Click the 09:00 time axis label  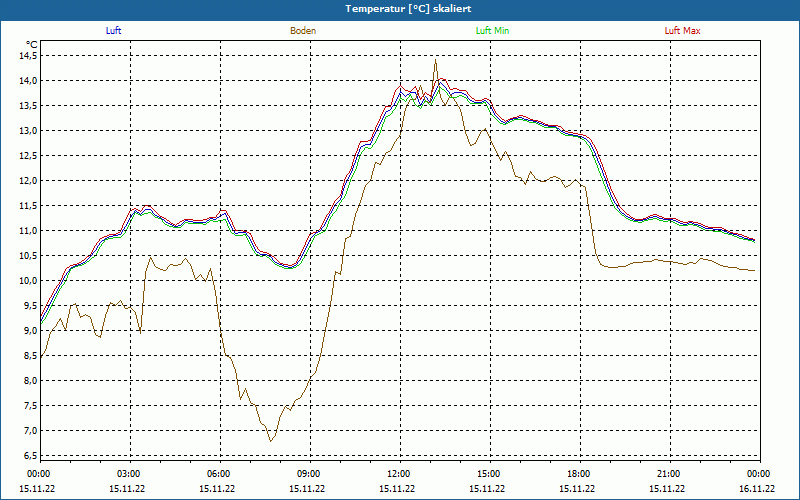308,474
